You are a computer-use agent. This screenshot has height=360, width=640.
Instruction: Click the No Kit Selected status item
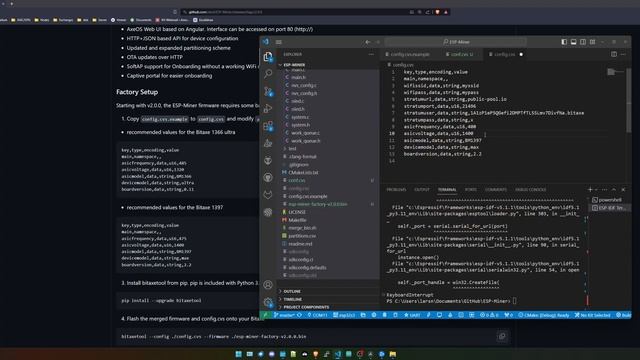point(592,315)
